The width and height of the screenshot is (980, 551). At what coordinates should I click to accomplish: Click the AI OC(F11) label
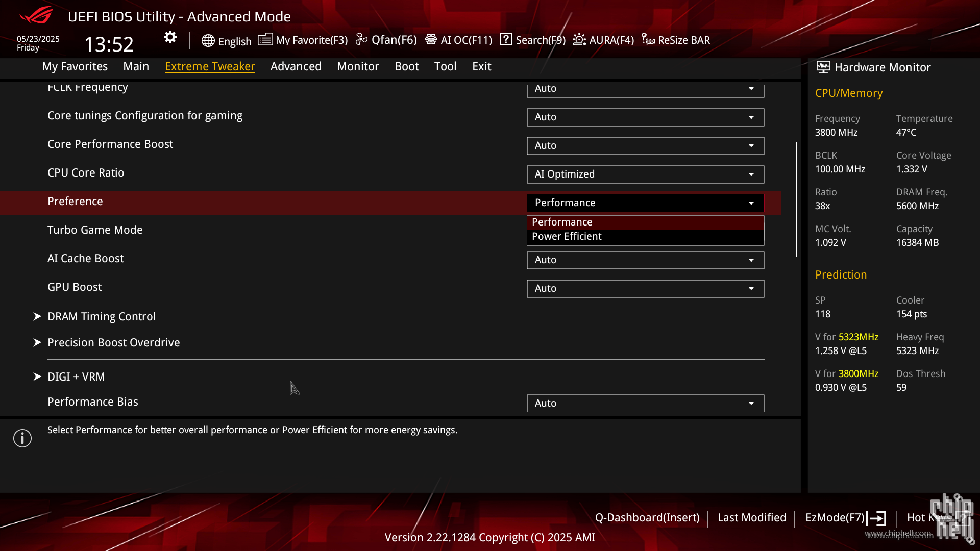pos(466,40)
